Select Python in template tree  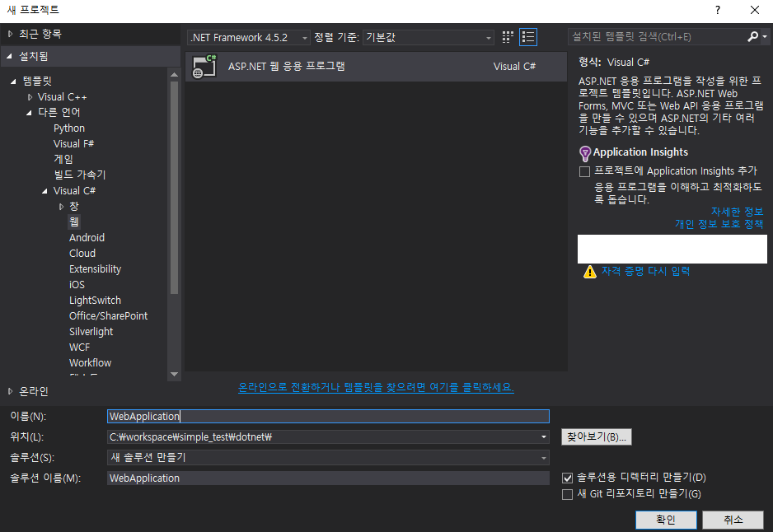click(69, 128)
